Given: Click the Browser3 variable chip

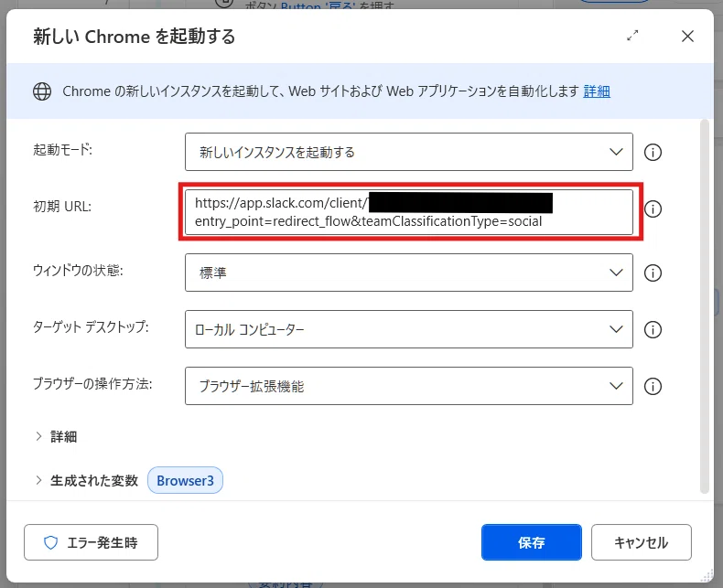Looking at the screenshot, I should 185,480.
